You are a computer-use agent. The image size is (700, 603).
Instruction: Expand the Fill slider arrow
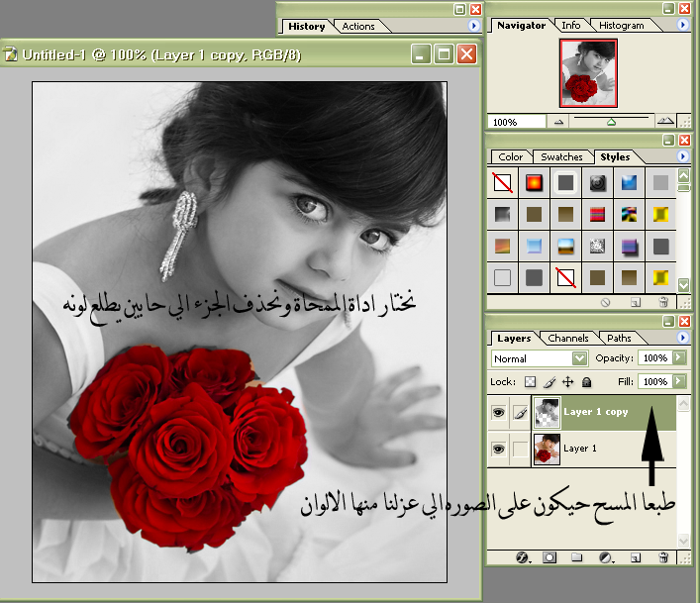pyautogui.click(x=679, y=381)
